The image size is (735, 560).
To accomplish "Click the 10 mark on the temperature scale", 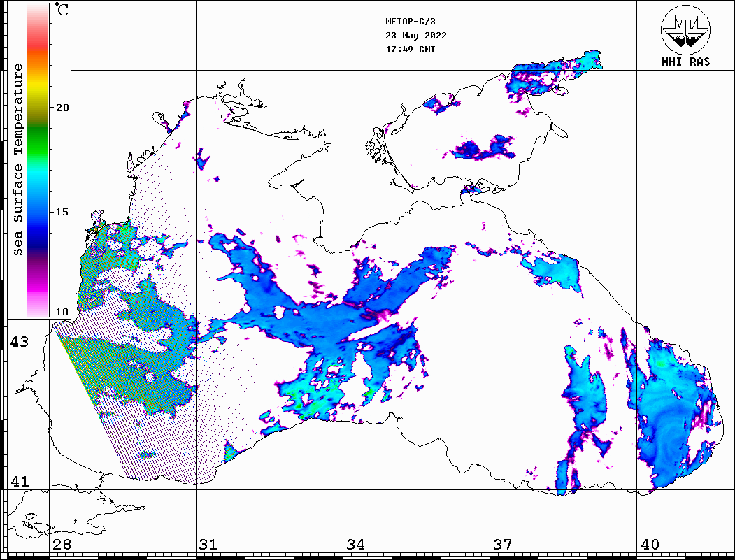I will (x=62, y=312).
